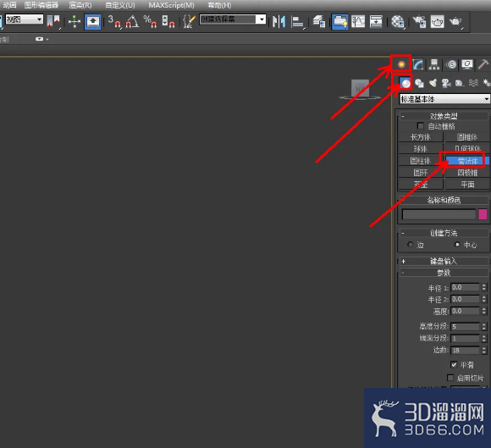Enable the 自动栅格 checkbox
Viewport: 491px width, 448px height.
point(420,126)
